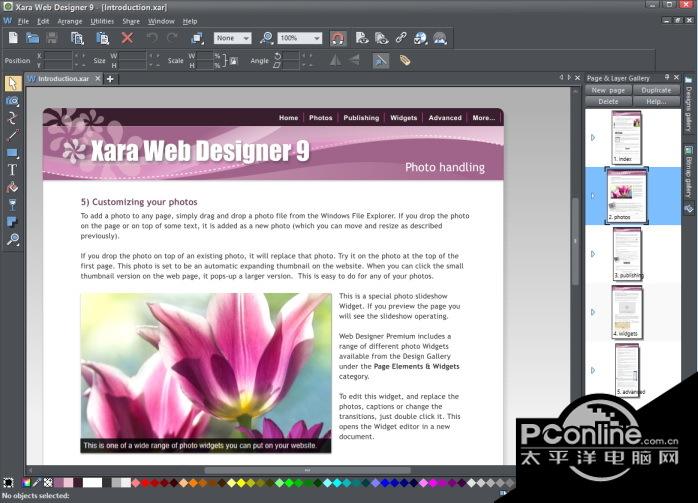Click the zoom magnifier icon in toolbar
698x503 pixels.
coord(267,38)
